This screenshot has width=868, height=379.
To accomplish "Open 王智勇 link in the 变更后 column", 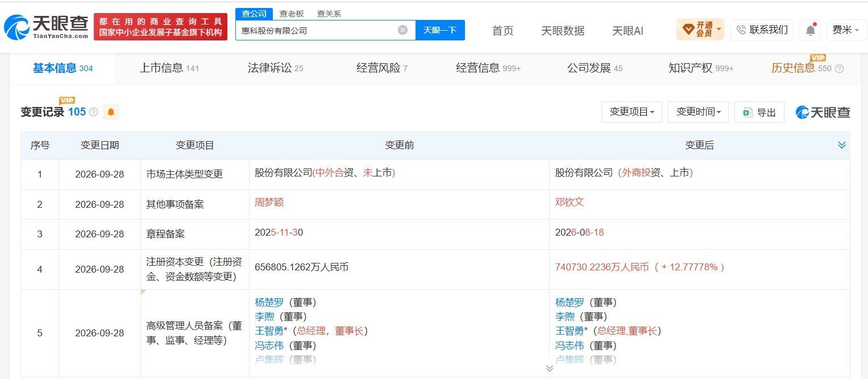I will 570,331.
